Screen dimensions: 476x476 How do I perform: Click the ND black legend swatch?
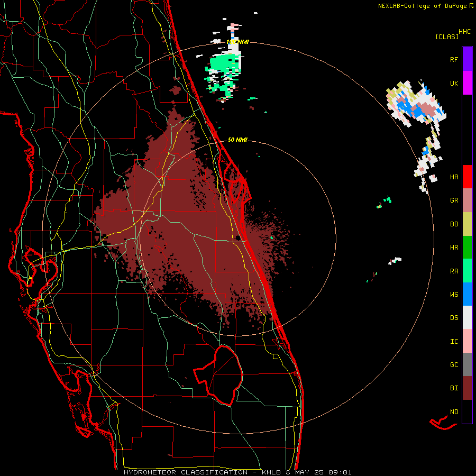(467, 411)
